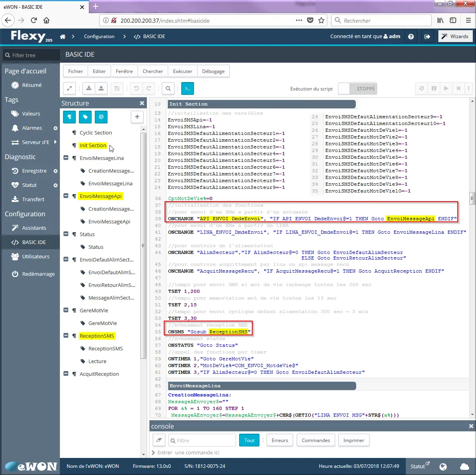
Task: Toggle the paragraph sections filter in Structure
Action: 69,117
